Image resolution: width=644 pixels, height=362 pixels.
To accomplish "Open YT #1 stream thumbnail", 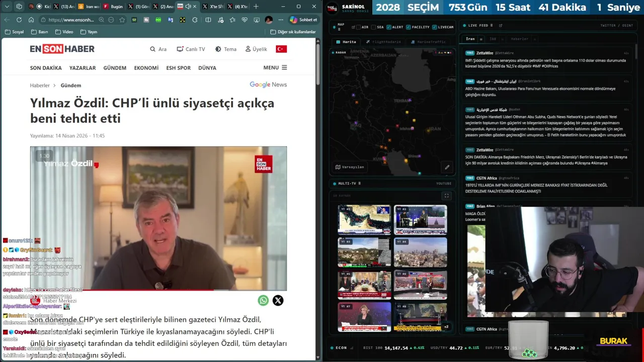I will click(x=364, y=219).
